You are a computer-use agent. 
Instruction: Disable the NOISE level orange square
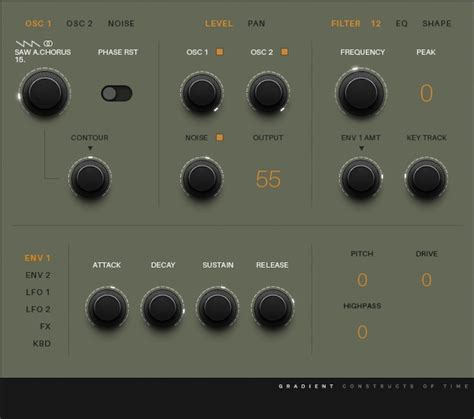point(220,137)
